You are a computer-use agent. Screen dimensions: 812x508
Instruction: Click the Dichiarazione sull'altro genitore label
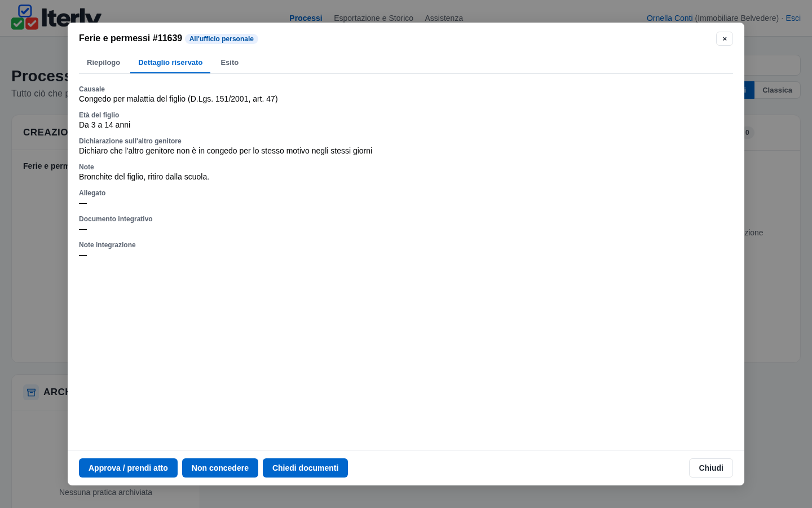click(x=130, y=141)
